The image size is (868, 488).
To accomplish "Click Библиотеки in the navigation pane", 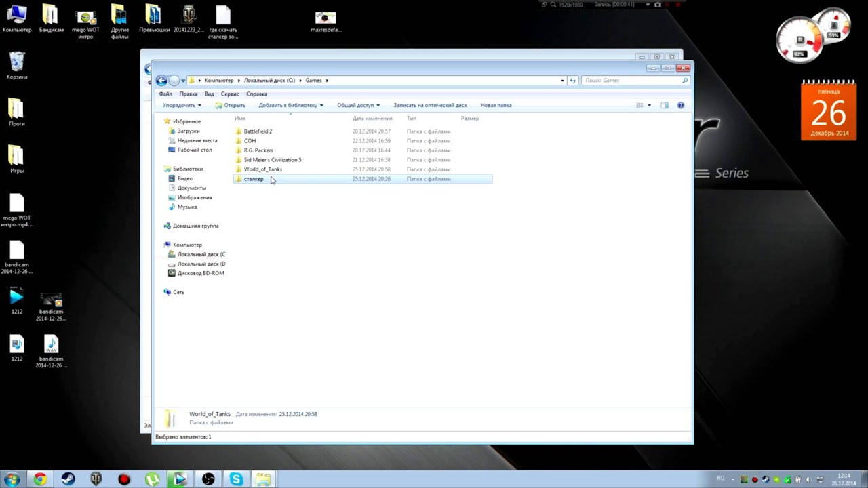I will point(187,169).
